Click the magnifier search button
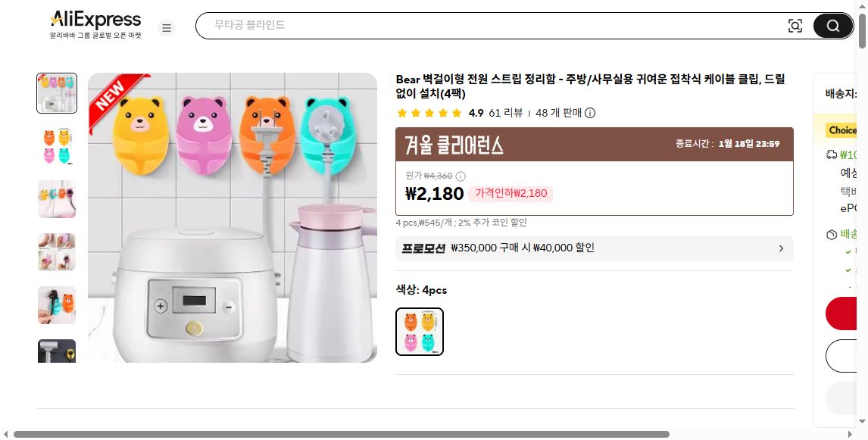868x440 pixels. (x=832, y=25)
